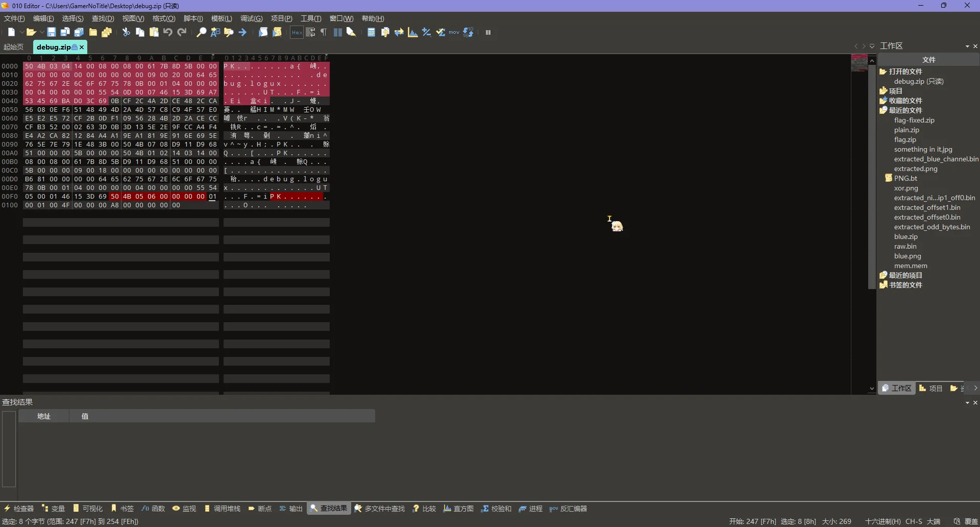This screenshot has width=980, height=527.
Task: Toggle Hex edit mode button
Action: pyautogui.click(x=297, y=32)
